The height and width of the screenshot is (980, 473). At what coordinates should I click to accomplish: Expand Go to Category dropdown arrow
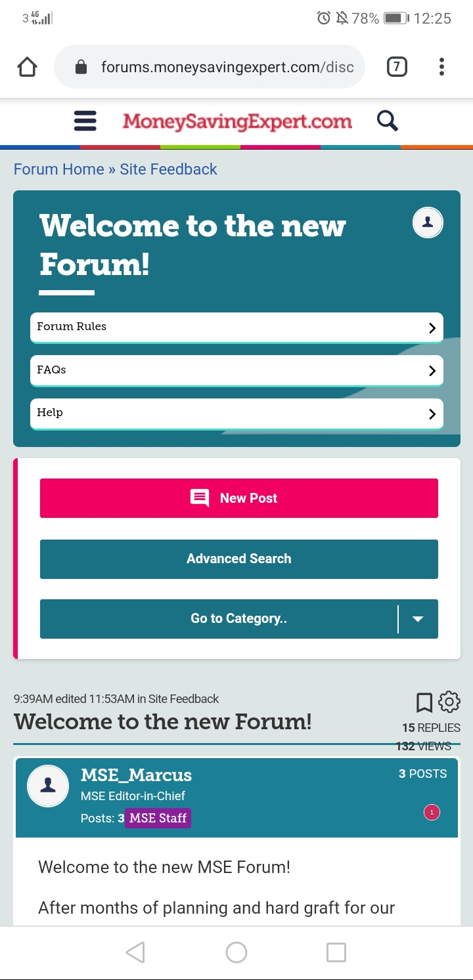click(x=418, y=619)
